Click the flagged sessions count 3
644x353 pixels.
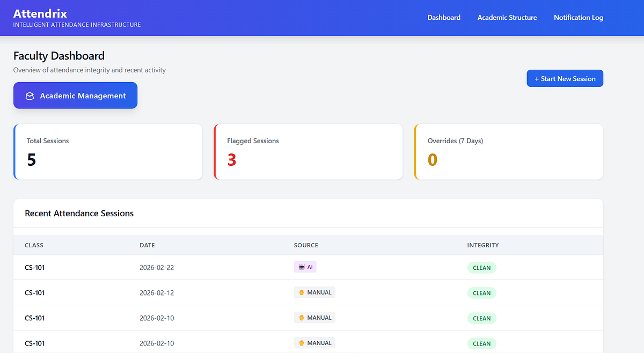(x=232, y=160)
